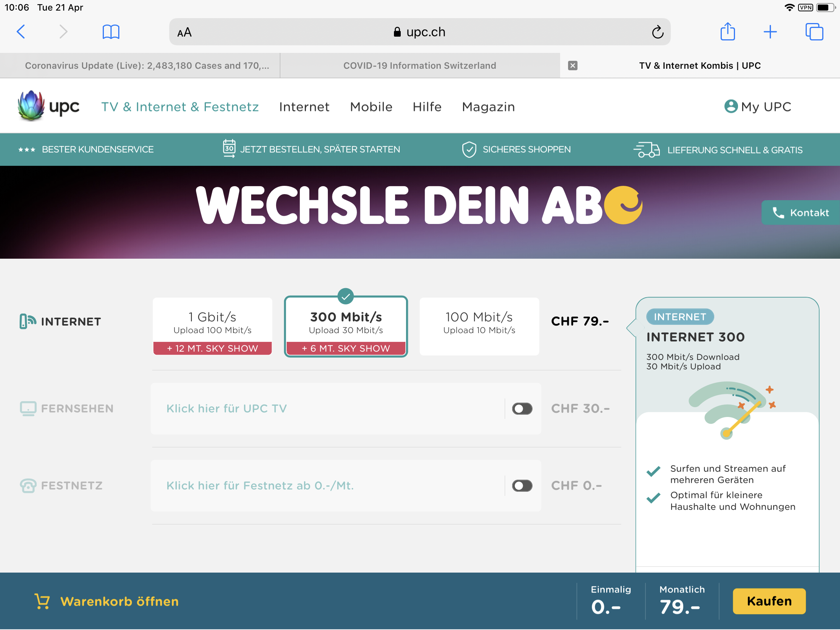Screen dimensions: 840x630
Task: Close the TV & Internet Kombis tab
Action: pyautogui.click(x=573, y=66)
